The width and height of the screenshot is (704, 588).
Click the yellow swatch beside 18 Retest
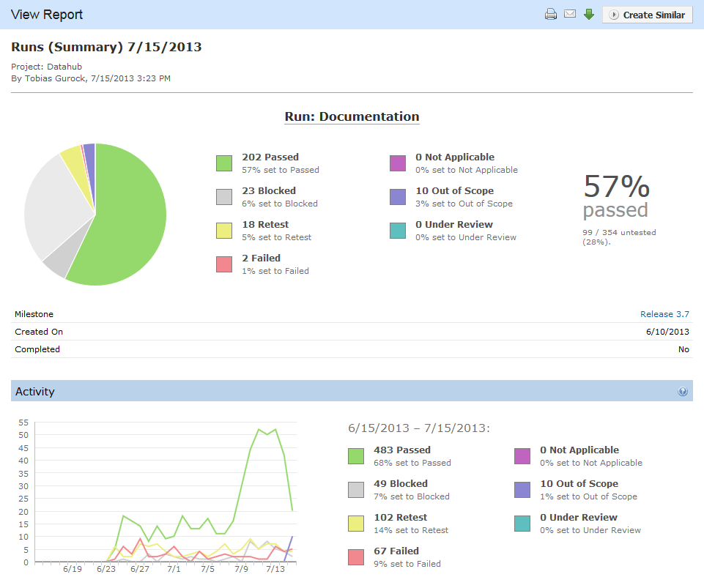click(224, 231)
